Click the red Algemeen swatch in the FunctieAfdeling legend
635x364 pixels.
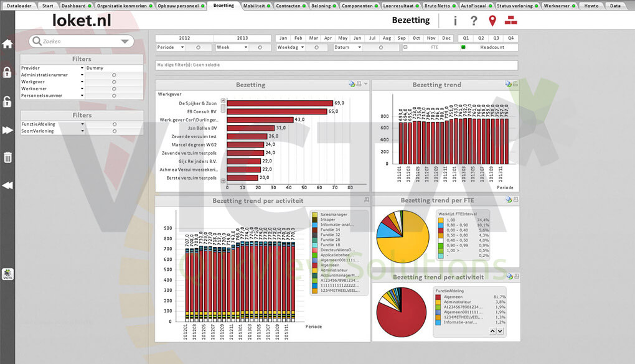[438, 297]
